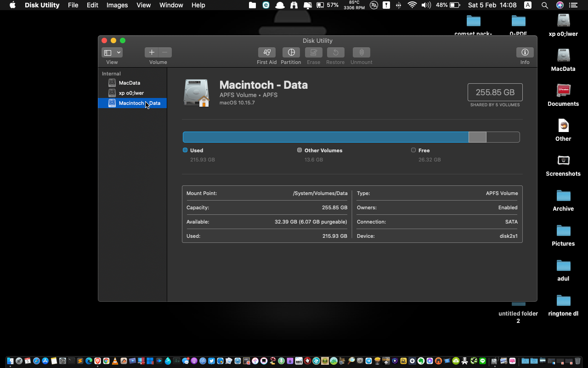Viewport: 588px width, 368px height.
Task: Click the Owners Enabled value
Action: [508, 207]
